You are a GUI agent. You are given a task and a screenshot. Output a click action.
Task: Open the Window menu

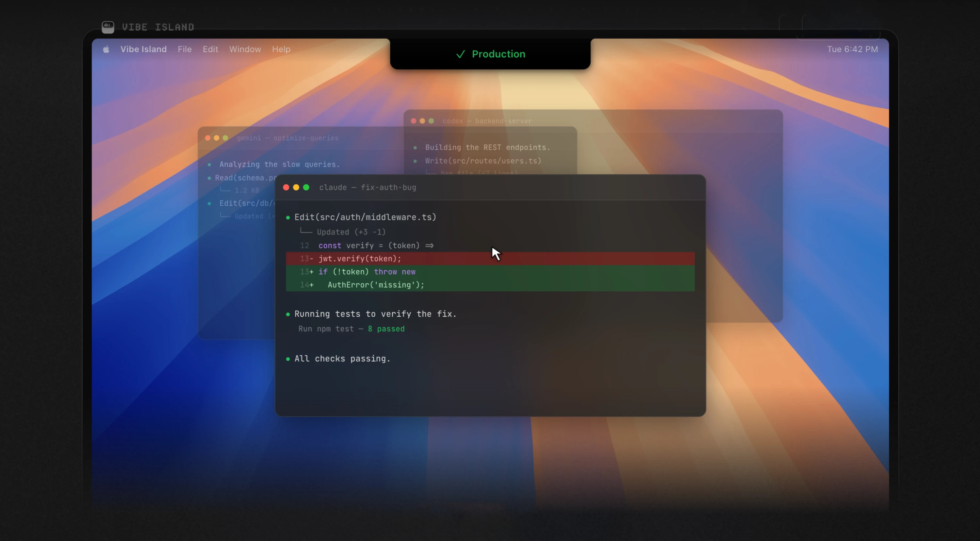pos(245,49)
